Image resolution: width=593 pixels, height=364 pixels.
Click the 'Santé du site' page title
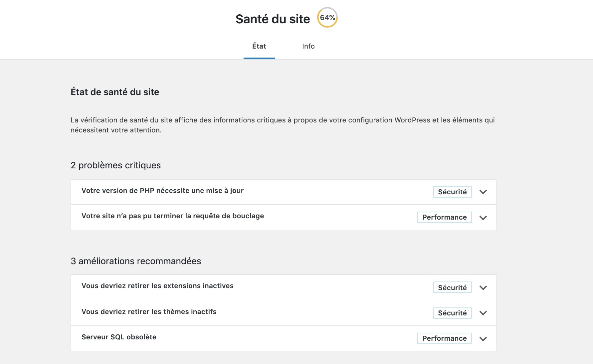pos(273,19)
